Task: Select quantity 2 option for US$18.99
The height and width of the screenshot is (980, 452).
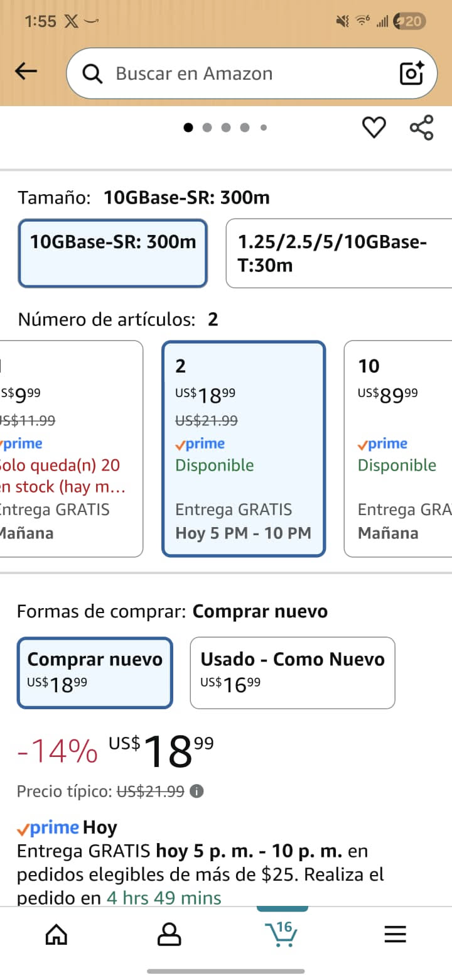Action: (244, 449)
